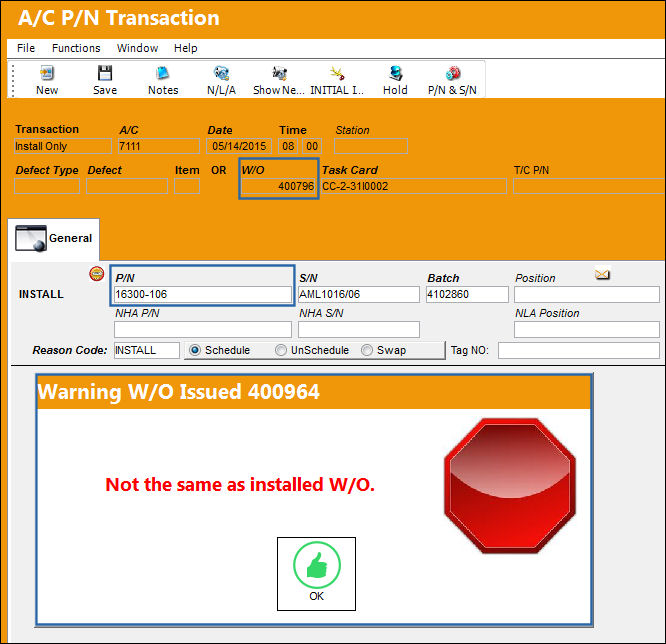The width and height of the screenshot is (666, 644).
Task: Open the Window menu
Action: pos(137,48)
